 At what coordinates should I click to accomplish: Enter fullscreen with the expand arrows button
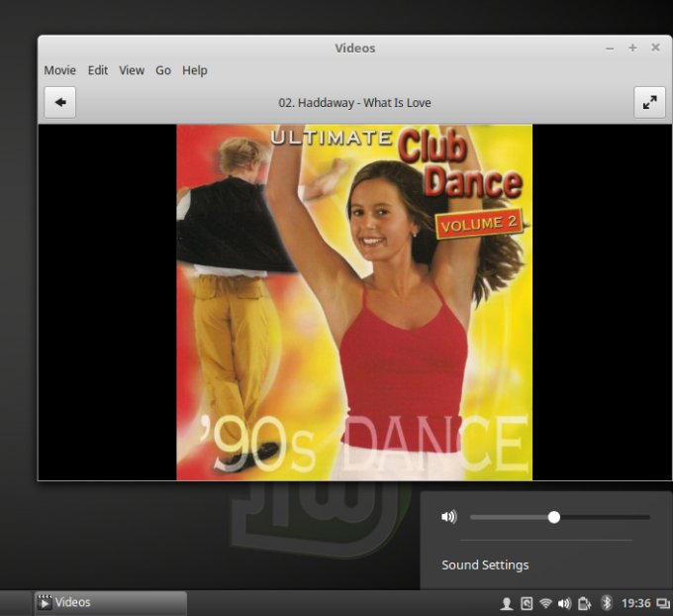[x=649, y=102]
